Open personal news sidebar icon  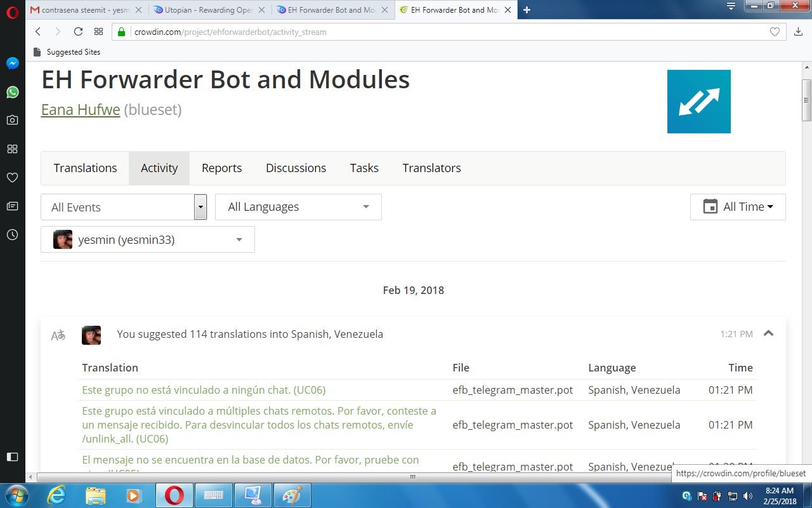(x=13, y=206)
